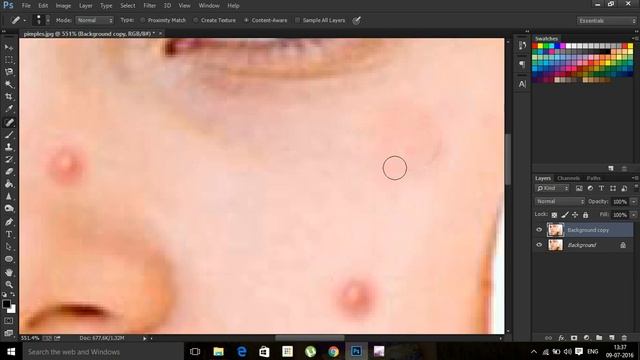Toggle lock transparent pixels
The image size is (640, 360).
[x=554, y=215]
